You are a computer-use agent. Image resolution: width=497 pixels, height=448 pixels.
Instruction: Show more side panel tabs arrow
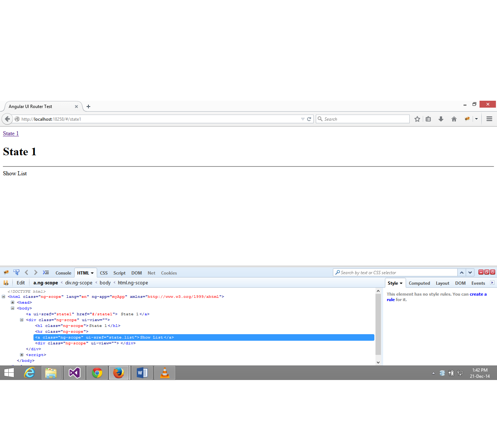[x=492, y=283]
